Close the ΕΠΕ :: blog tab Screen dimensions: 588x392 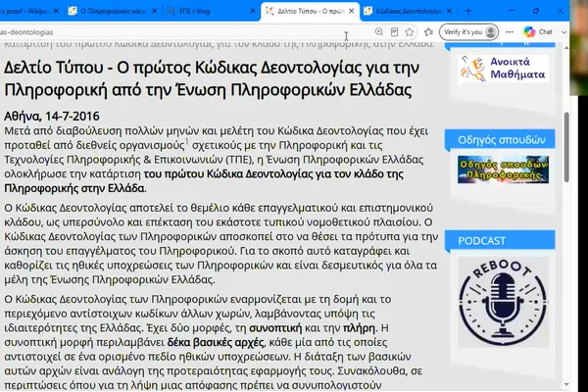pos(253,11)
